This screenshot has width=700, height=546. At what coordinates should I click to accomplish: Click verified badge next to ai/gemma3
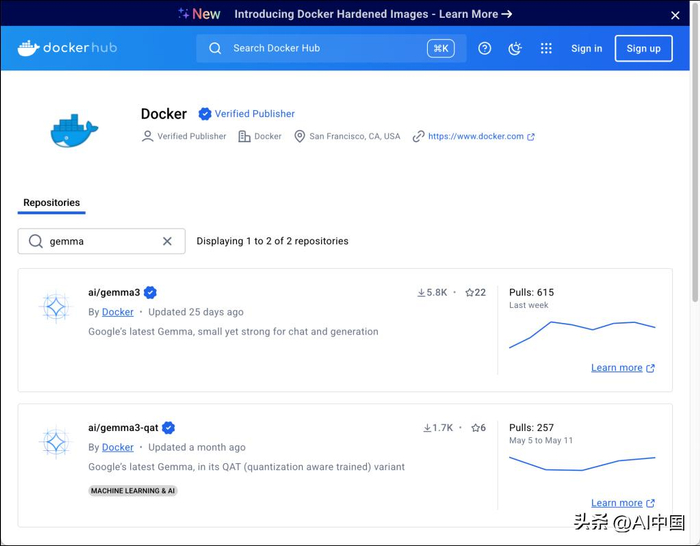[x=150, y=292]
